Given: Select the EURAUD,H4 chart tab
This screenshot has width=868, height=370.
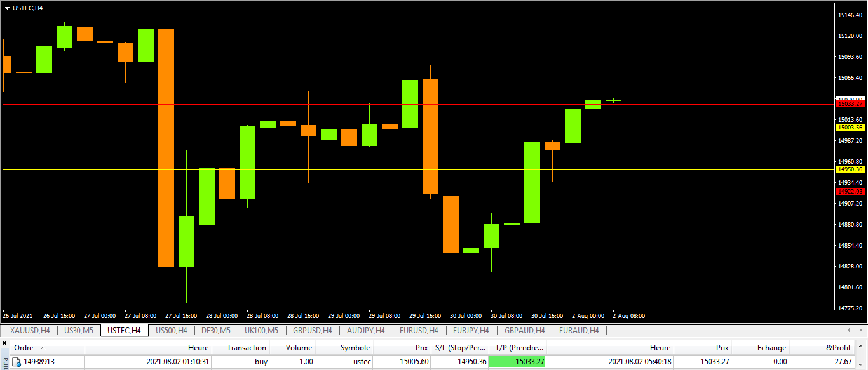Looking at the screenshot, I should point(579,331).
